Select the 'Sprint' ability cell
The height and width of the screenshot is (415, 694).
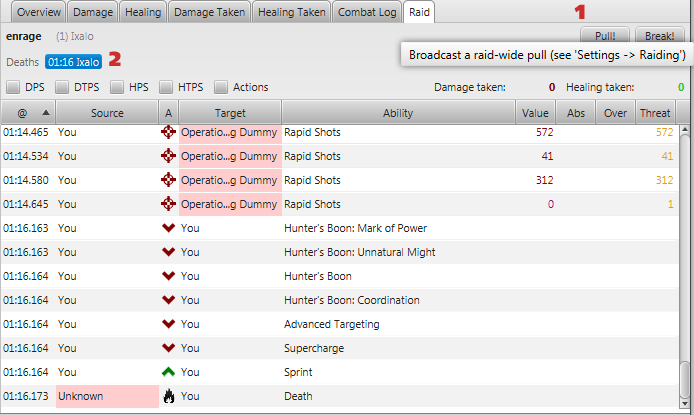point(298,372)
